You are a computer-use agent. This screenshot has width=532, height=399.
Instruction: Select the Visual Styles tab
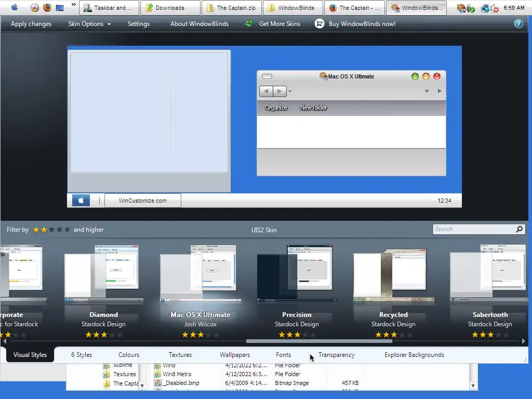point(30,354)
